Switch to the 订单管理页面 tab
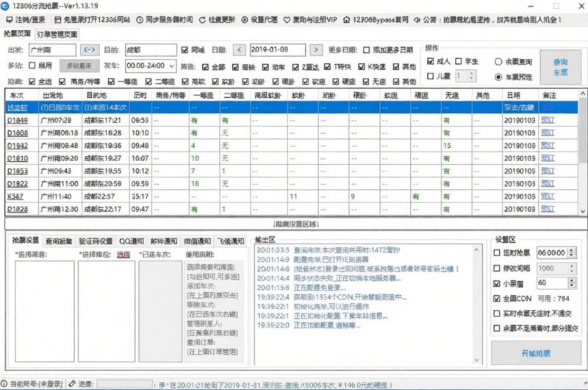Image resolution: width=588 pixels, height=390 pixels. [x=57, y=34]
